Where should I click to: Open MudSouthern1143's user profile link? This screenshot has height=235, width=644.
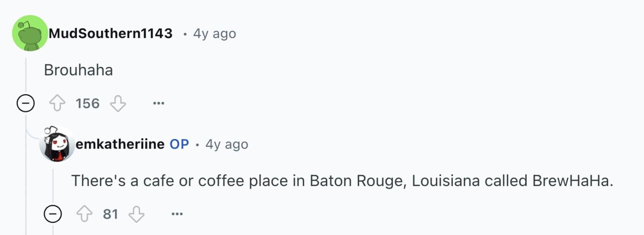click(x=111, y=33)
